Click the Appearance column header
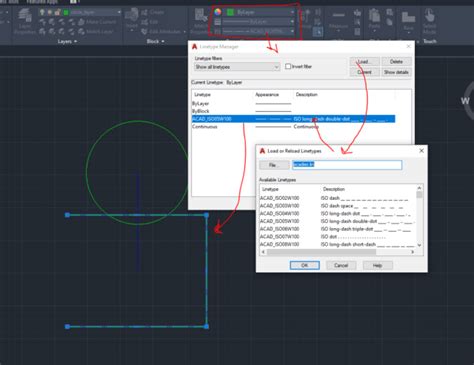 click(x=267, y=95)
